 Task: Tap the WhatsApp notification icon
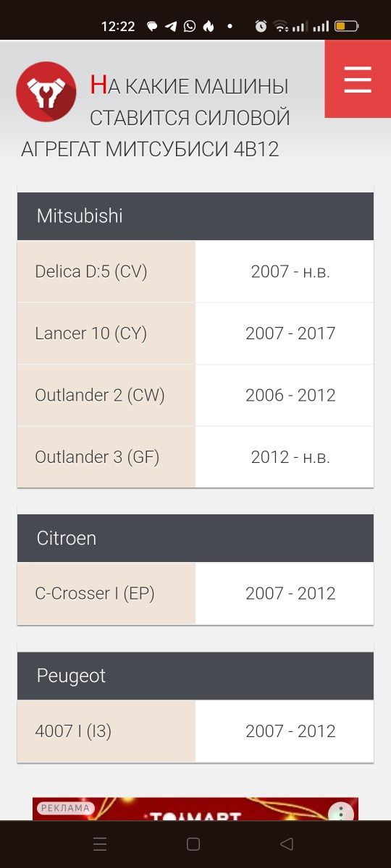(190, 26)
